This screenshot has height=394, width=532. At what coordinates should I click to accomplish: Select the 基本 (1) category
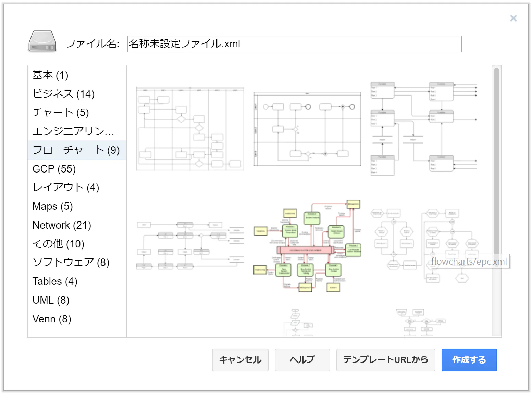[x=77, y=75]
